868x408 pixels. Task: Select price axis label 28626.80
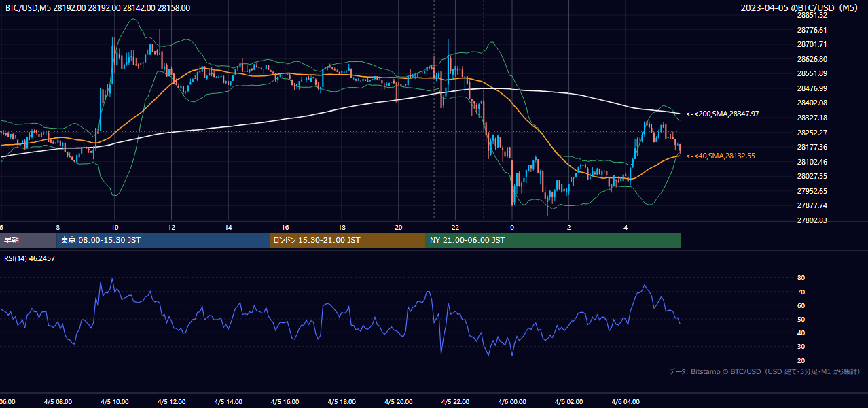[x=812, y=59]
